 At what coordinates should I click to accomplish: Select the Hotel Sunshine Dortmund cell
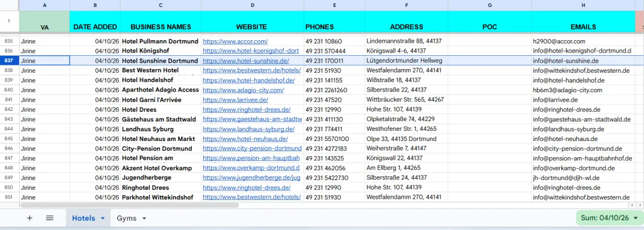[161, 61]
